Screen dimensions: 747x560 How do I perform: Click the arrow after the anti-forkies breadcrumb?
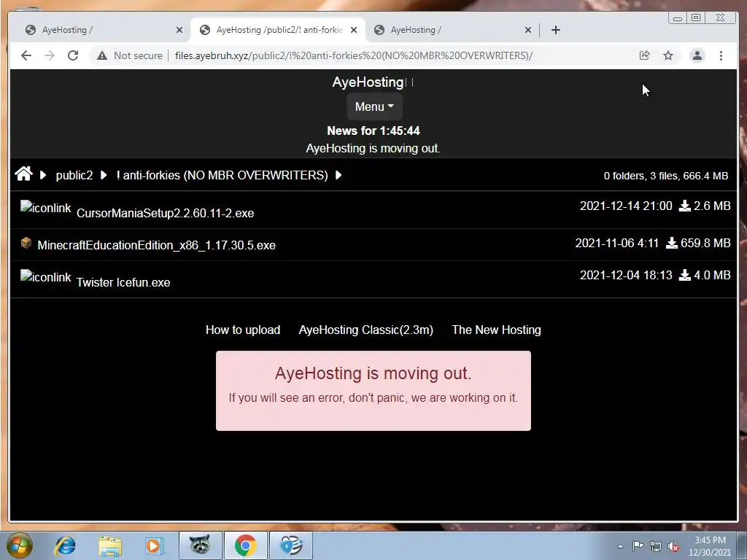click(338, 175)
